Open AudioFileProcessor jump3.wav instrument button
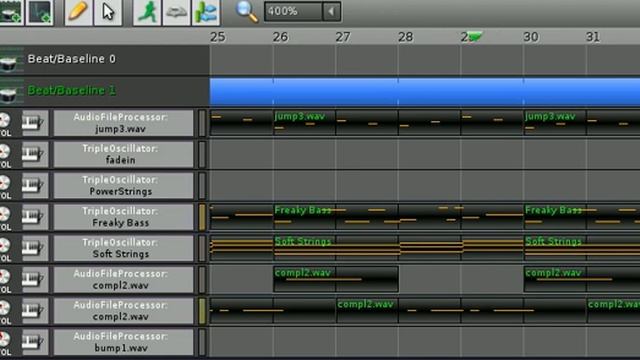Image resolution: width=640 pixels, height=360 pixels. [x=123, y=123]
